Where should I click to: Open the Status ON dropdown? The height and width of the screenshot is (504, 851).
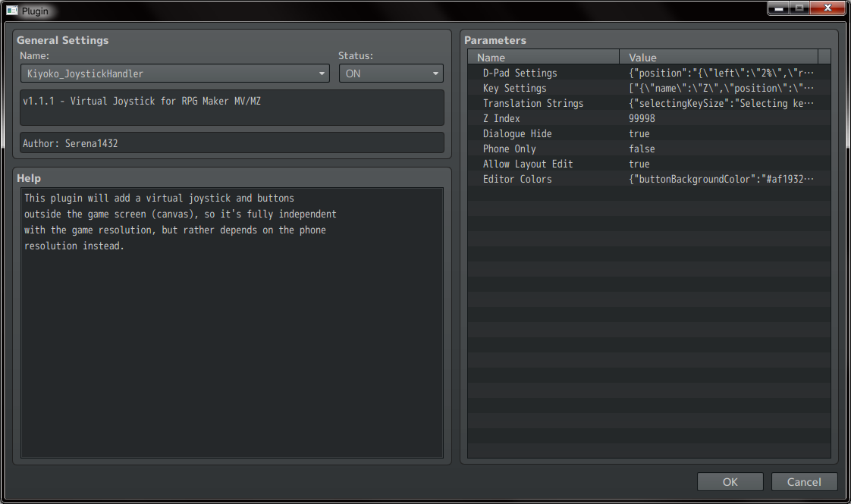[x=391, y=74]
